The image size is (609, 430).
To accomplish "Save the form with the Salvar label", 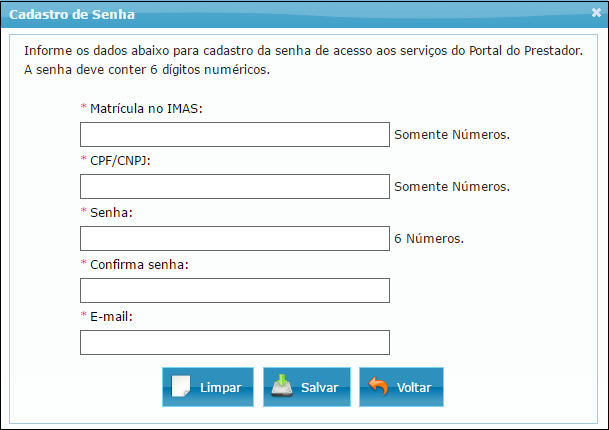I will (x=319, y=388).
